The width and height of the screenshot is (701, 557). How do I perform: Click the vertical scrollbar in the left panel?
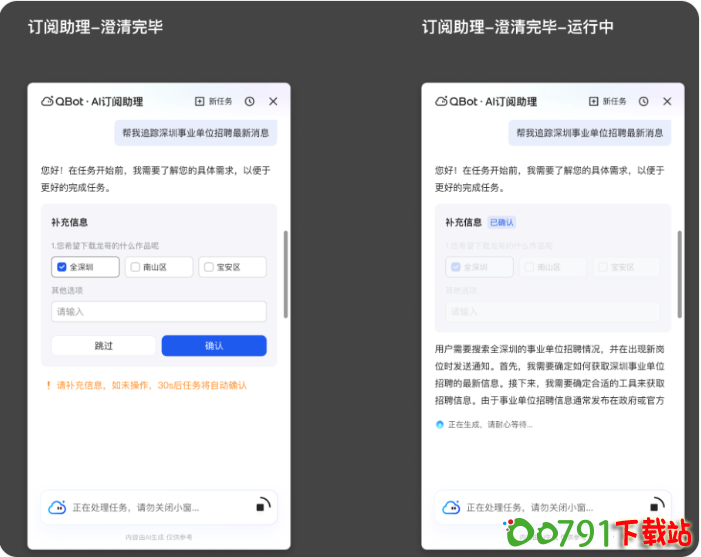[x=286, y=276]
